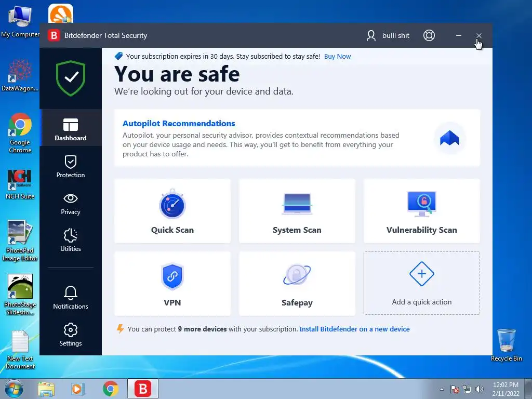This screenshot has height=399, width=532.
Task: Open Windows Media Player from taskbar
Action: [78, 389]
